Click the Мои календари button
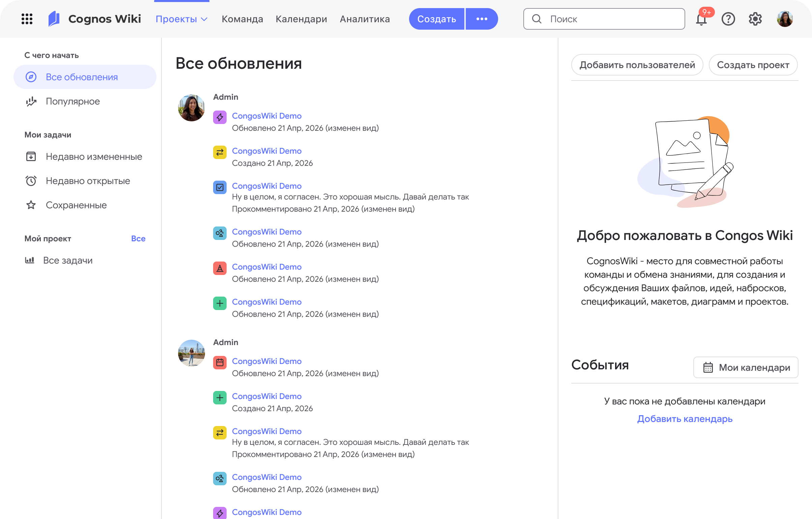This screenshot has height=519, width=812. pyautogui.click(x=746, y=367)
